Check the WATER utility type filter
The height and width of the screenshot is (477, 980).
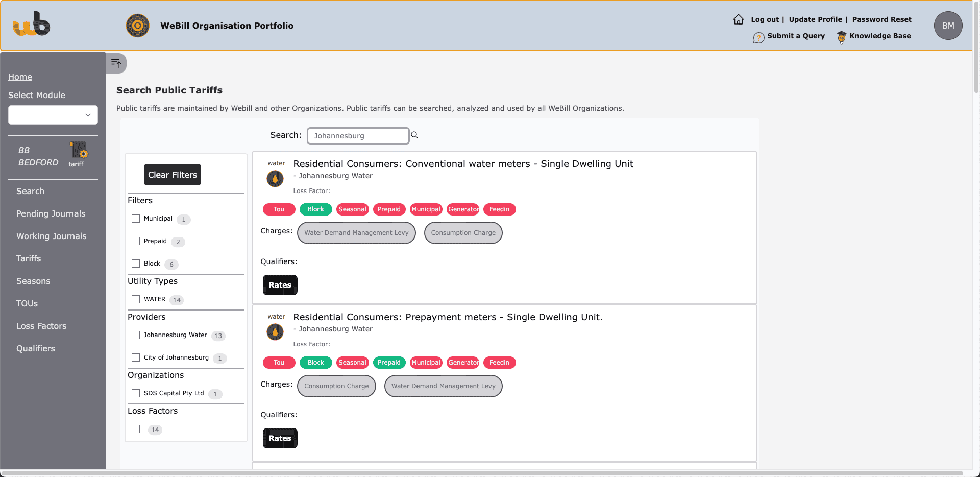136,299
